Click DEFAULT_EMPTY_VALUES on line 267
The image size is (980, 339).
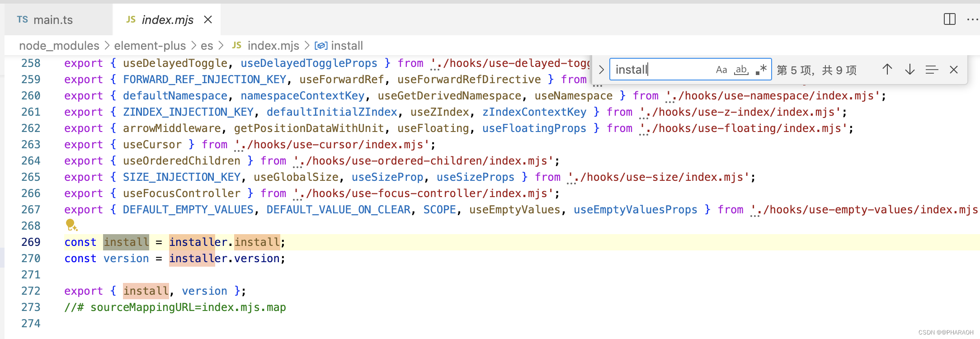[x=188, y=210]
